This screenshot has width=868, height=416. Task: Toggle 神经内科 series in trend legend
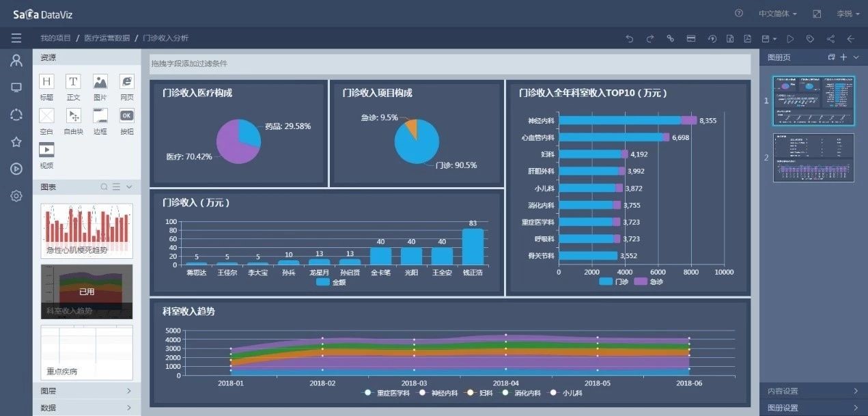[438, 393]
